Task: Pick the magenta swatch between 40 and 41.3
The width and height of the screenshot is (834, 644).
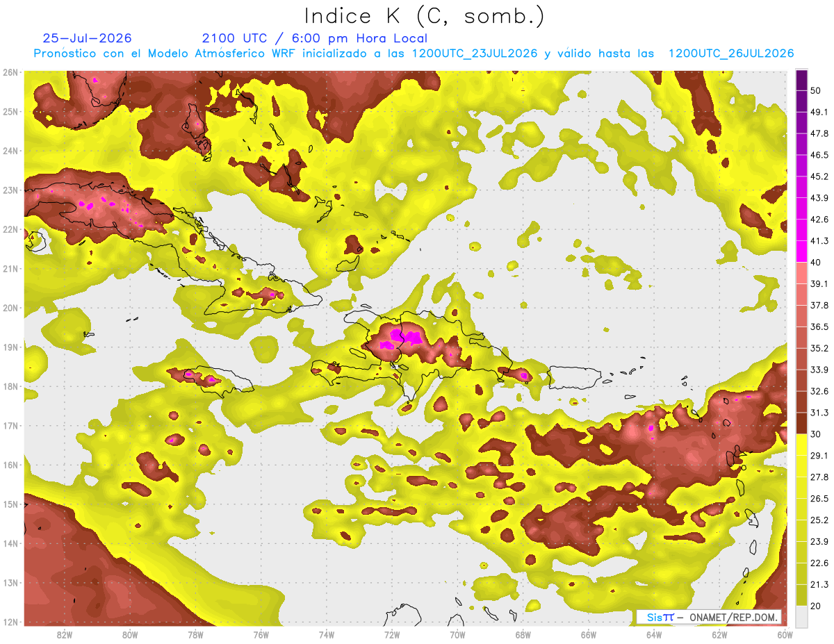Action: click(x=801, y=251)
